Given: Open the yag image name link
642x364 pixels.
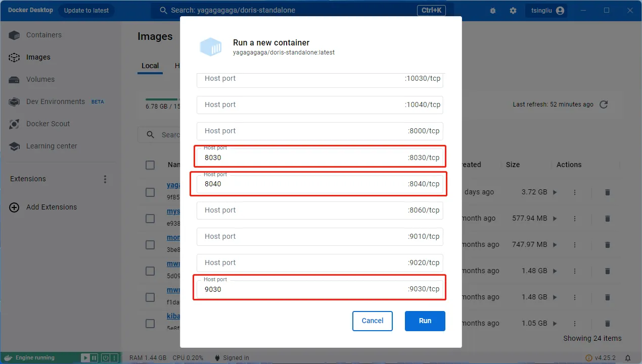Looking at the screenshot, I should click(x=173, y=185).
